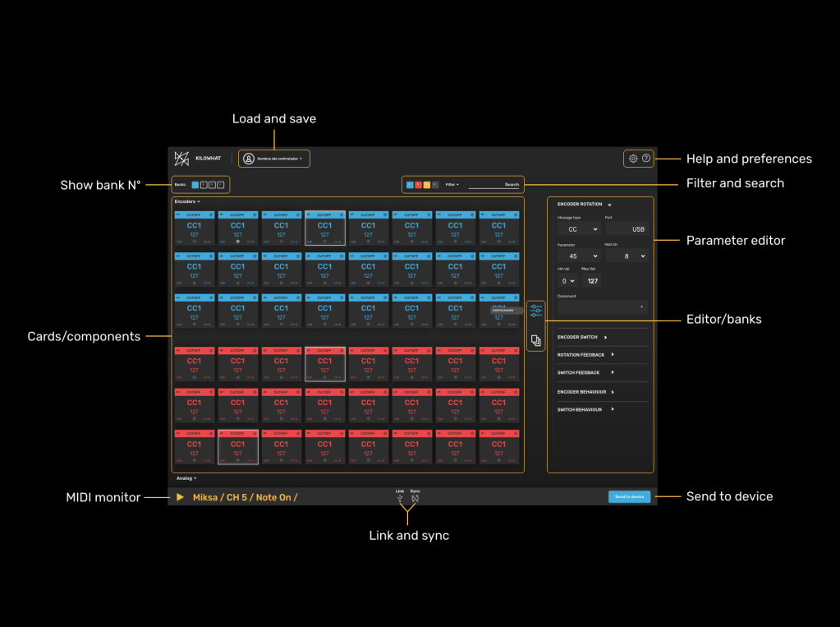840x627 pixels.
Task: Show bank 2 in the Banks selector
Action: [x=204, y=185]
